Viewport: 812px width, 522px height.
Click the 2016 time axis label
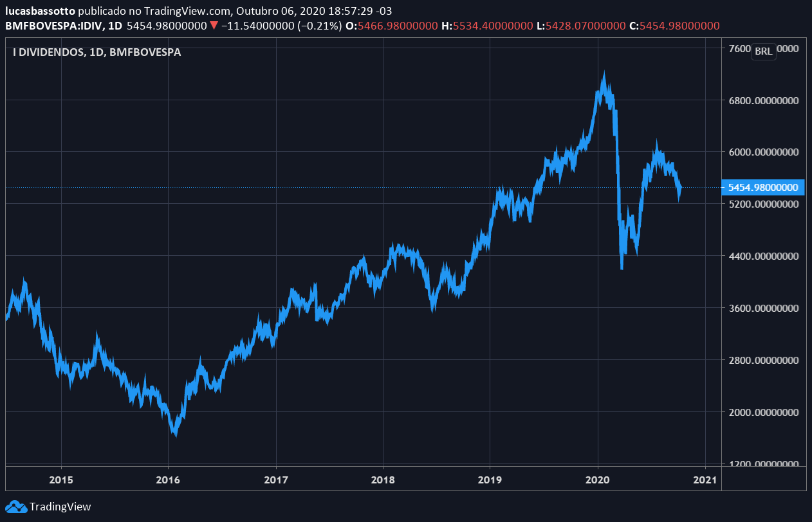pos(168,480)
